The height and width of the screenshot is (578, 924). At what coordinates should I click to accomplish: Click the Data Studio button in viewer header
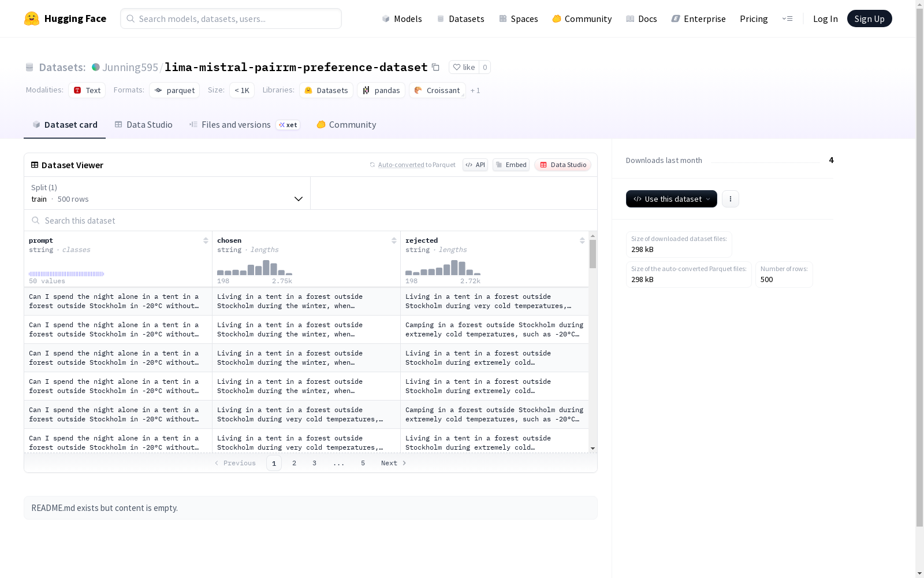562,165
